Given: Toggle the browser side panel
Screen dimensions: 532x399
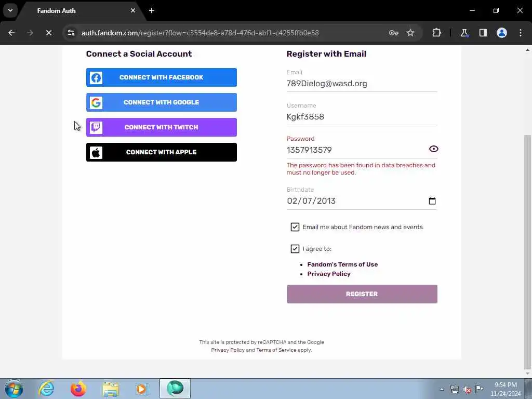Looking at the screenshot, I should 483,33.
